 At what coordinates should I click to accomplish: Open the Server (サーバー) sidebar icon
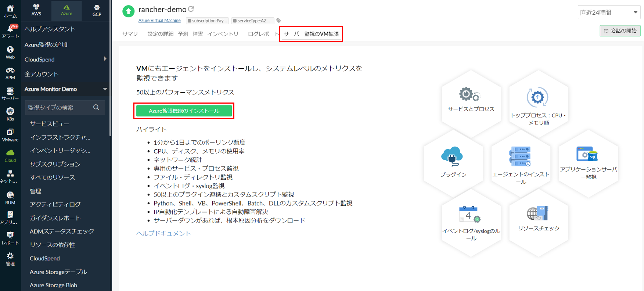(x=10, y=94)
